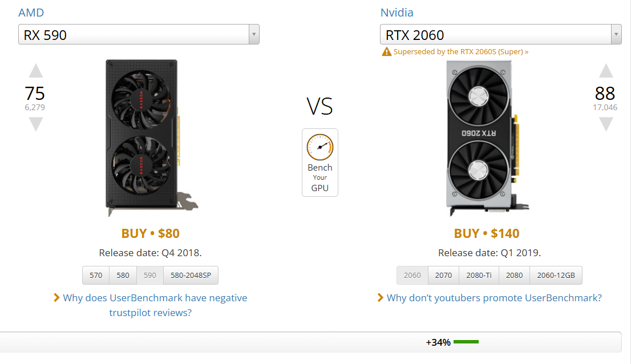Image resolution: width=631 pixels, height=364 pixels.
Task: Switch to the 2080-Ti comparison tab
Action: 479,275
